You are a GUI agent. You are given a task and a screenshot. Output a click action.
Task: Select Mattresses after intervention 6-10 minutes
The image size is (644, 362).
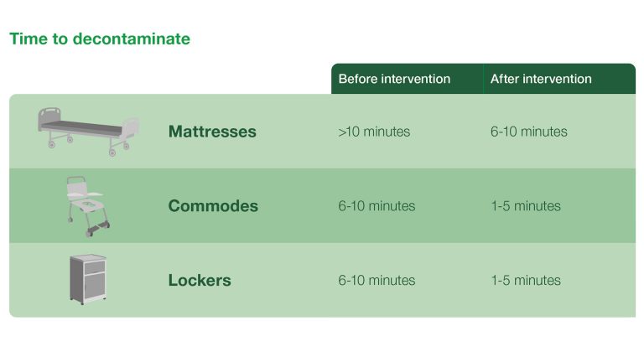[529, 132]
